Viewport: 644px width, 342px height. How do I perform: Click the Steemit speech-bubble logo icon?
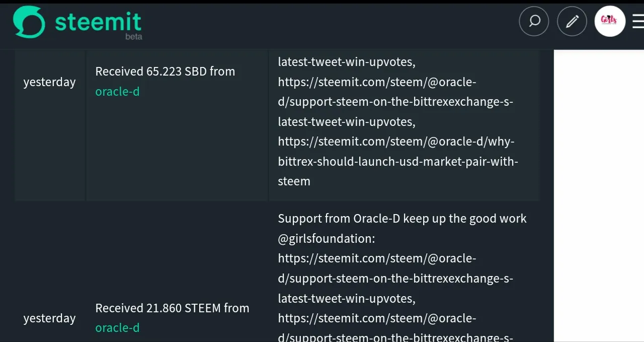(29, 22)
